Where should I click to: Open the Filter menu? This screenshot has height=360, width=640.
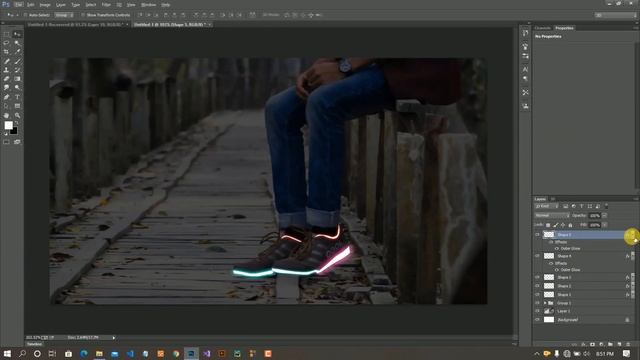[x=106, y=4]
